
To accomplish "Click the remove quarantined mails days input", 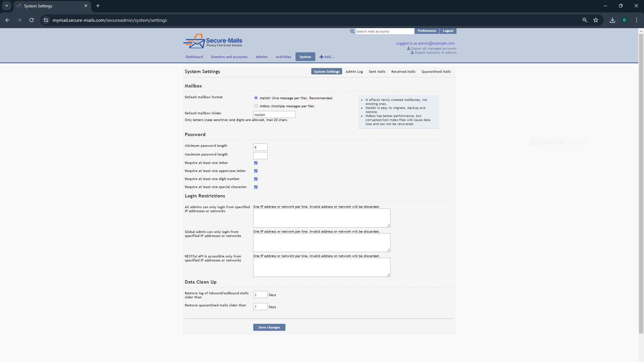I will 261,306.
